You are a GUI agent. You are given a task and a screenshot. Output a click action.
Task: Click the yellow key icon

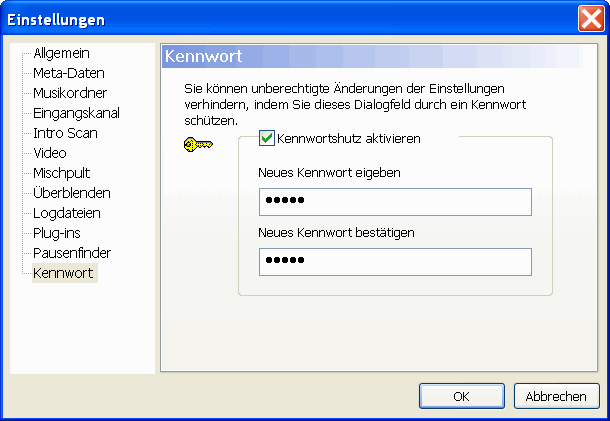click(x=198, y=144)
